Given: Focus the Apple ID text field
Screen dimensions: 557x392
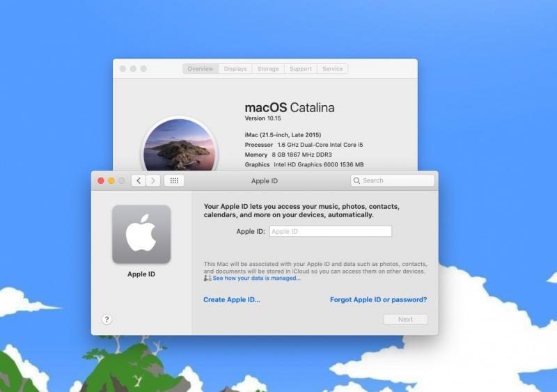Looking at the screenshot, I should (x=330, y=231).
